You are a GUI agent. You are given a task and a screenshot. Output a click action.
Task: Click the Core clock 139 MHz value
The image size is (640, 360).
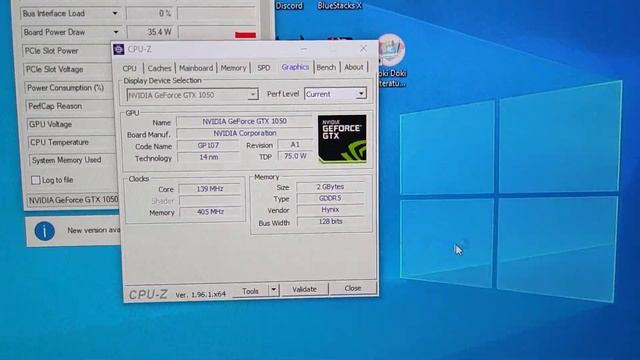[x=210, y=189]
